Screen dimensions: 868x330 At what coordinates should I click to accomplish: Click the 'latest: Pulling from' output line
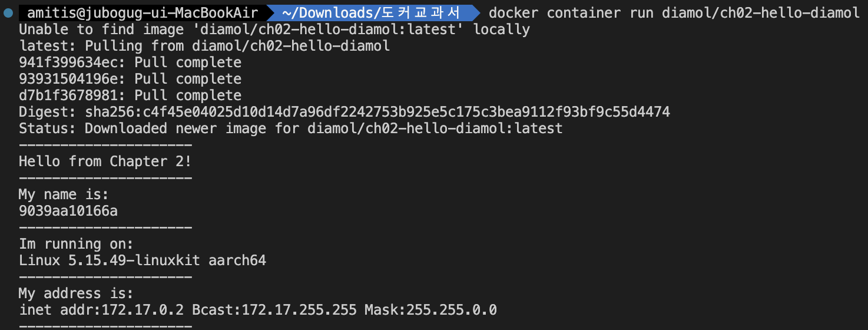point(204,46)
